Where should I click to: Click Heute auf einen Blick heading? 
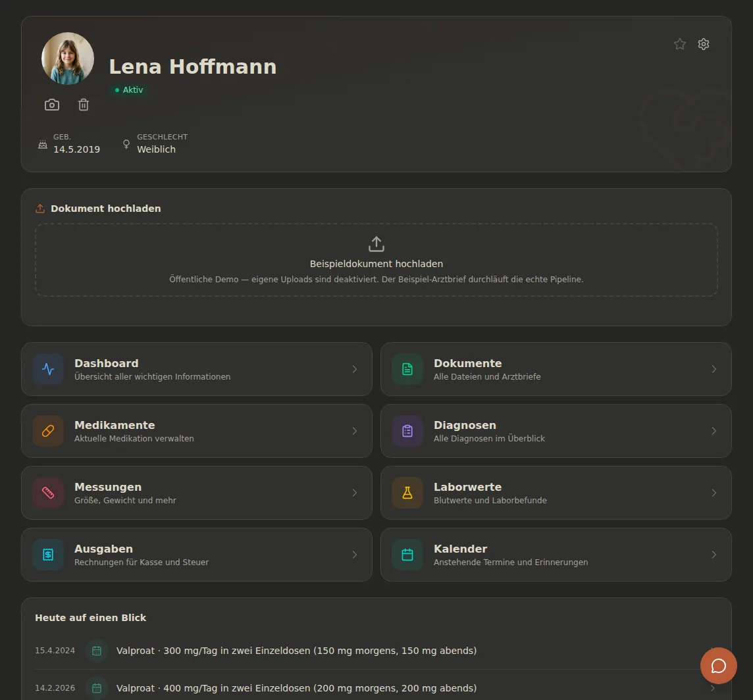(90, 618)
